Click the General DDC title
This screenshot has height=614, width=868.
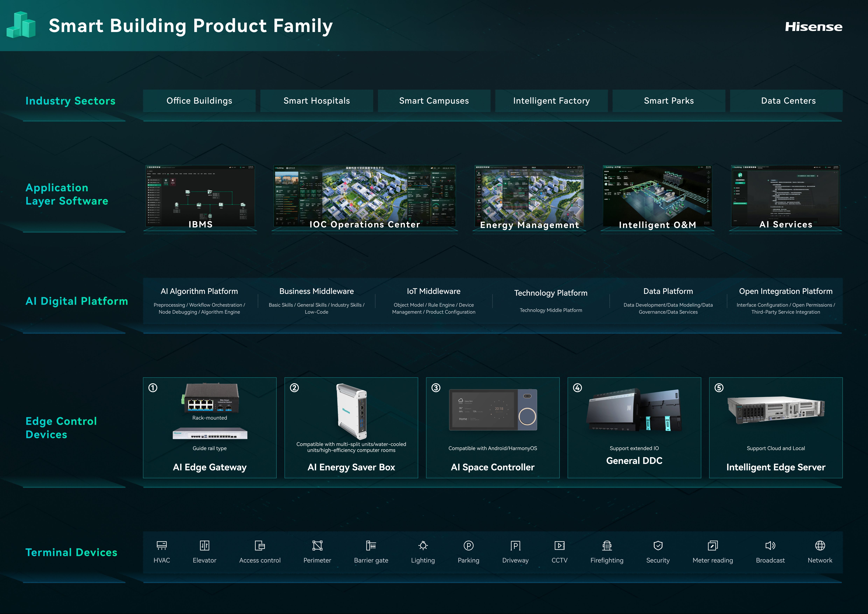point(634,460)
